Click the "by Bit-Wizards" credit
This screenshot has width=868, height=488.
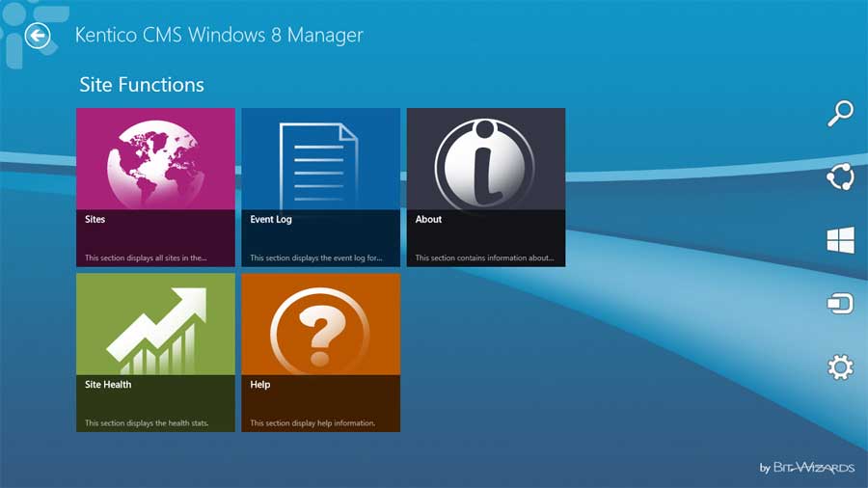(807, 468)
